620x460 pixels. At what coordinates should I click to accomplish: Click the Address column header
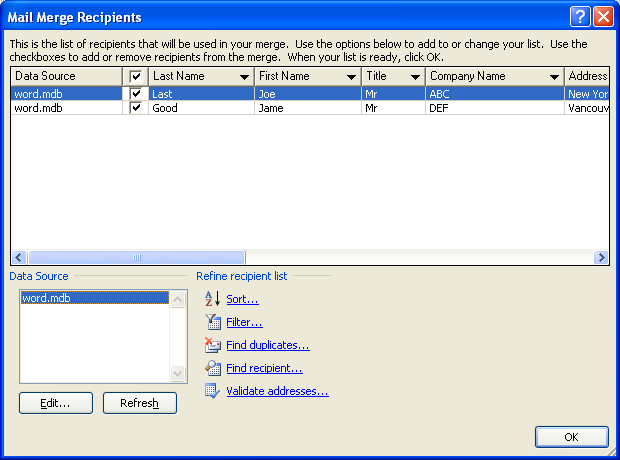click(x=587, y=76)
